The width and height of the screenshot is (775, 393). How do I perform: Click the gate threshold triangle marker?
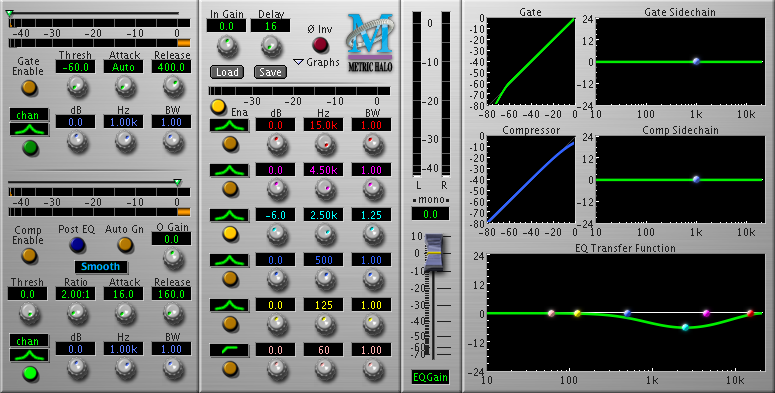9,13
